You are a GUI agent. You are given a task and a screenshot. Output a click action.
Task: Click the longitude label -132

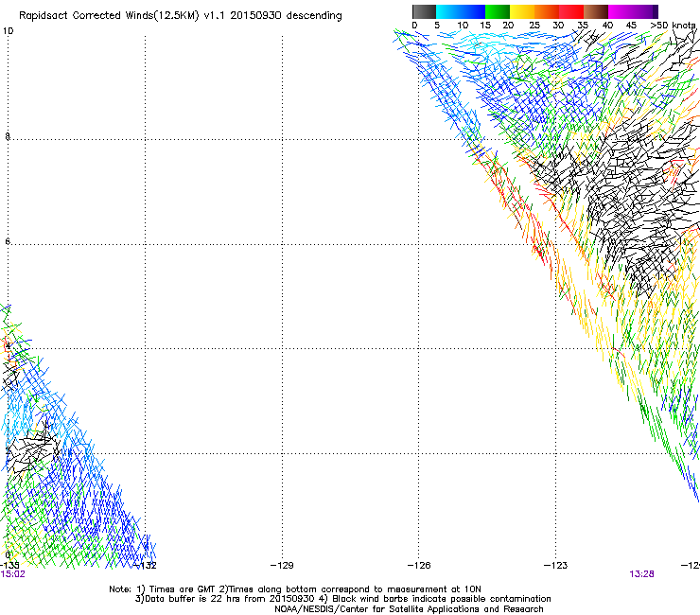click(146, 566)
